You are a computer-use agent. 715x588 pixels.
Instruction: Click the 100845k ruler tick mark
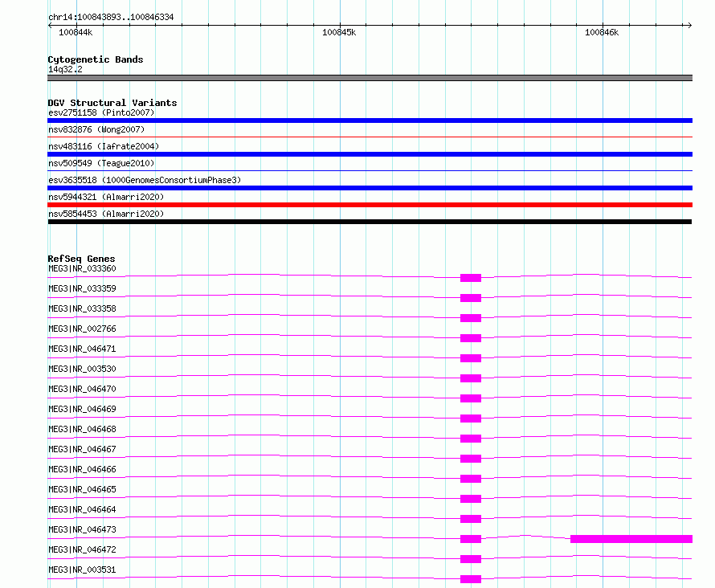(x=340, y=25)
